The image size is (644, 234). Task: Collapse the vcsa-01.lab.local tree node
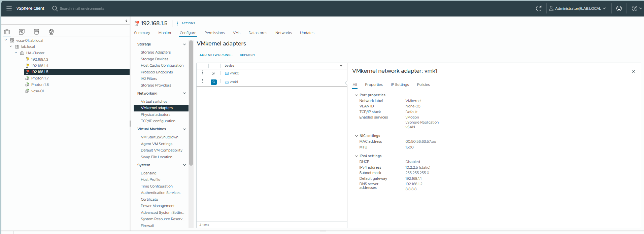tap(6, 40)
